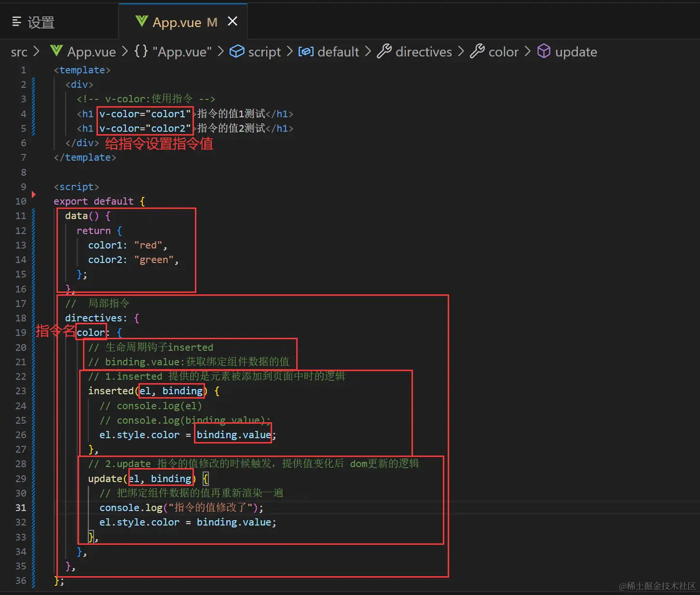
Task: Click the method cube icon before update
Action: pyautogui.click(x=544, y=51)
